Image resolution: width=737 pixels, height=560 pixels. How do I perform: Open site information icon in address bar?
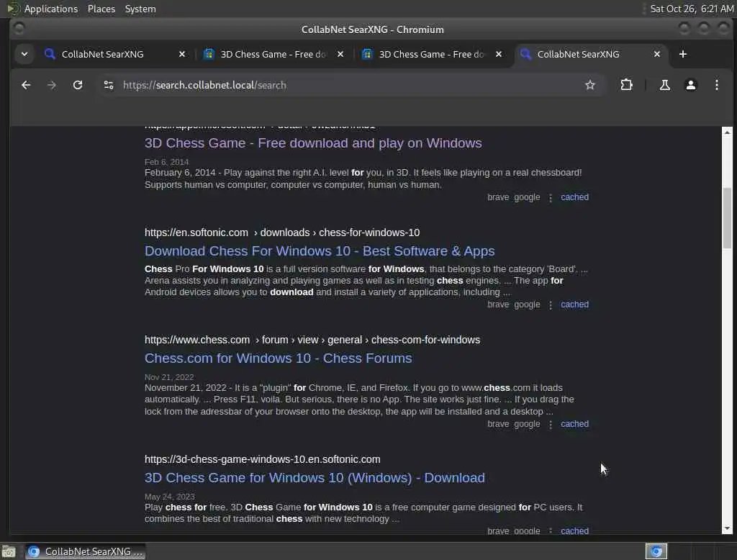pos(109,85)
